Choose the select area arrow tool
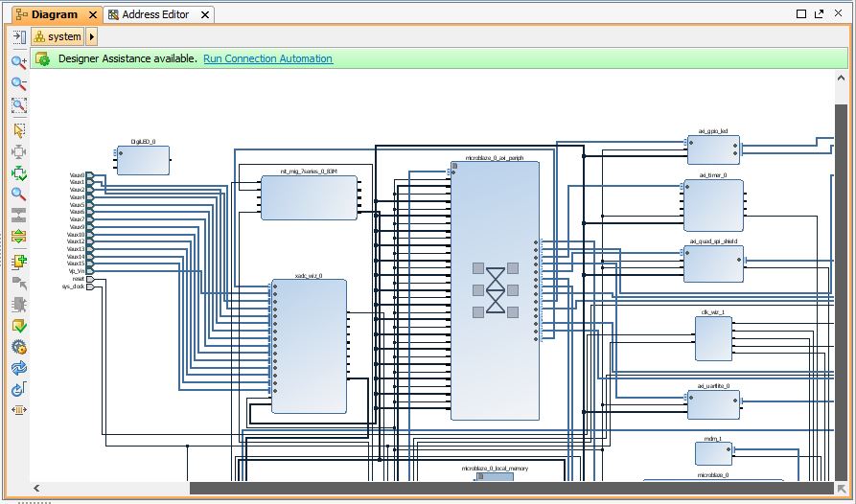Viewport: 856px width, 504px height. (x=19, y=130)
